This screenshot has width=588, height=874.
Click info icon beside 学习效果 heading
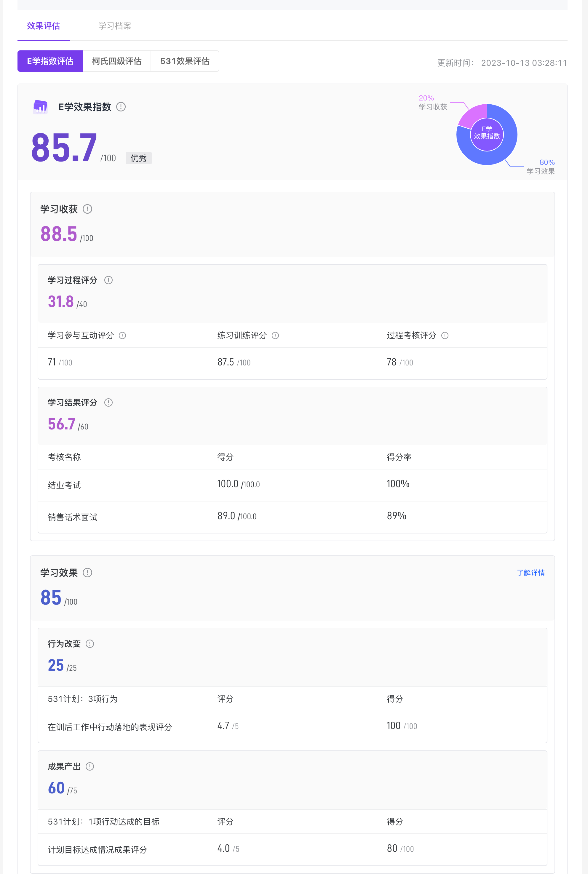pyautogui.click(x=87, y=573)
